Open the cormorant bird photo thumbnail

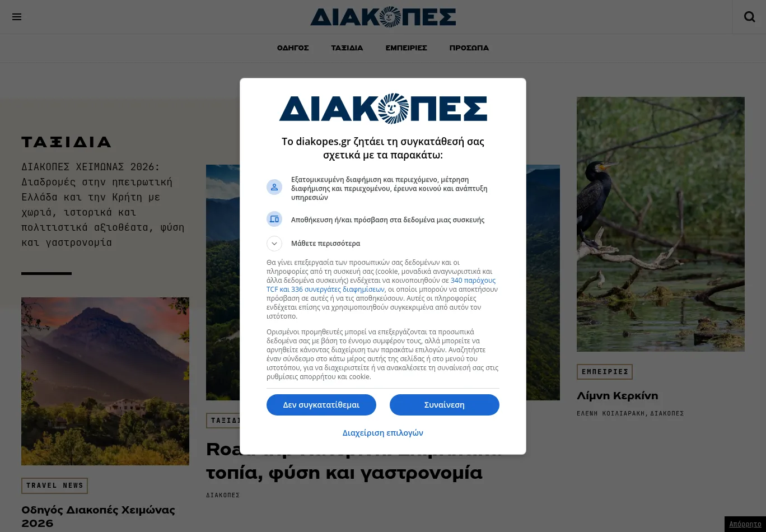click(x=661, y=224)
